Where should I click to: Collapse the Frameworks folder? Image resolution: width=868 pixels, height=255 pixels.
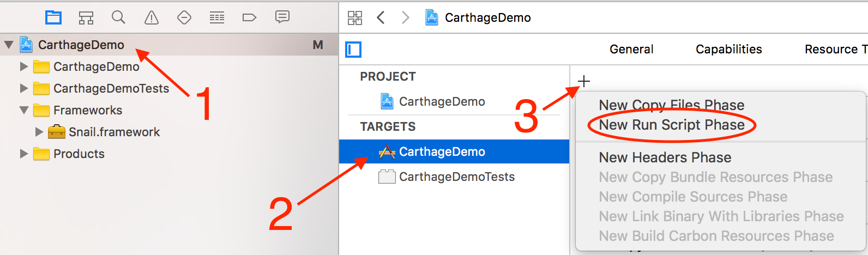pos(24,110)
